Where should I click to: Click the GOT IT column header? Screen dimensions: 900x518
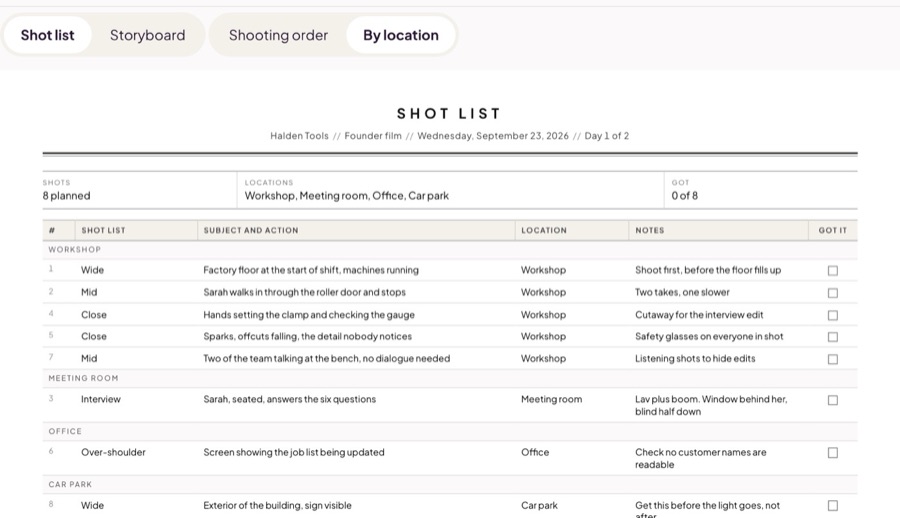pyautogui.click(x=833, y=230)
